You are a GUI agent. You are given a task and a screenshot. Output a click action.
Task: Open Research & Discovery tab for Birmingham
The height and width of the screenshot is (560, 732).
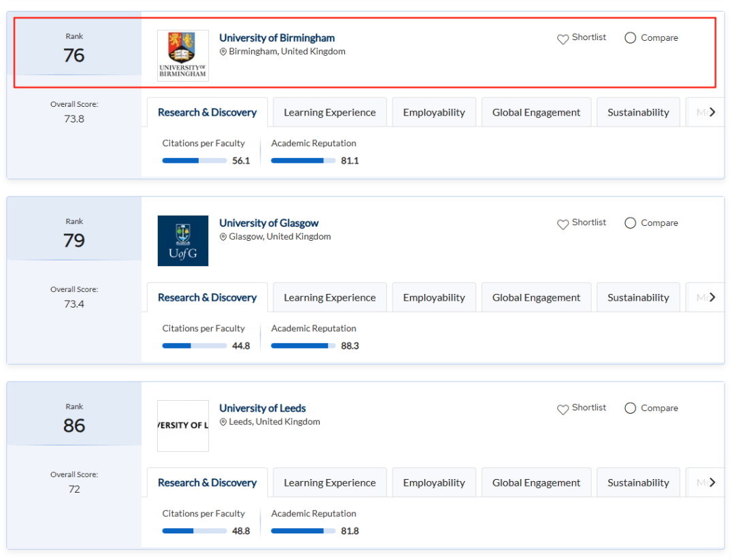[207, 112]
